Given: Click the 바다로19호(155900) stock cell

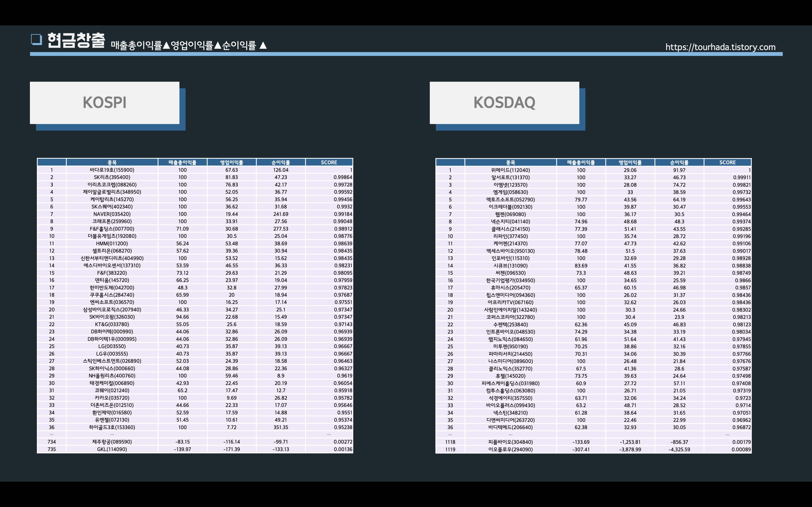Looking at the screenshot, I should click(x=112, y=170).
